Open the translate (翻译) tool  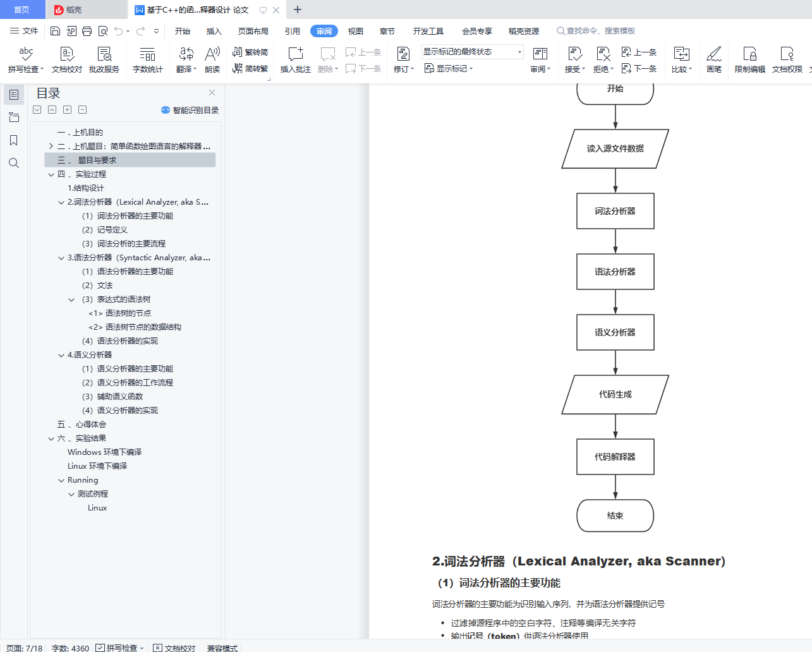186,60
